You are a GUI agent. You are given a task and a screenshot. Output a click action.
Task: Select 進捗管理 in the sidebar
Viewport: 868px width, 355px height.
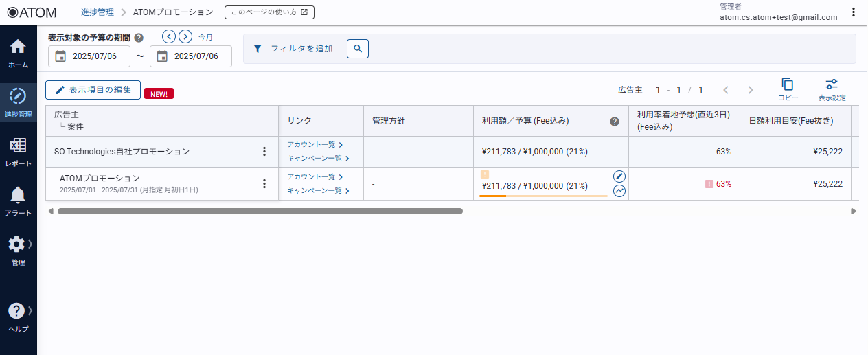18,96
